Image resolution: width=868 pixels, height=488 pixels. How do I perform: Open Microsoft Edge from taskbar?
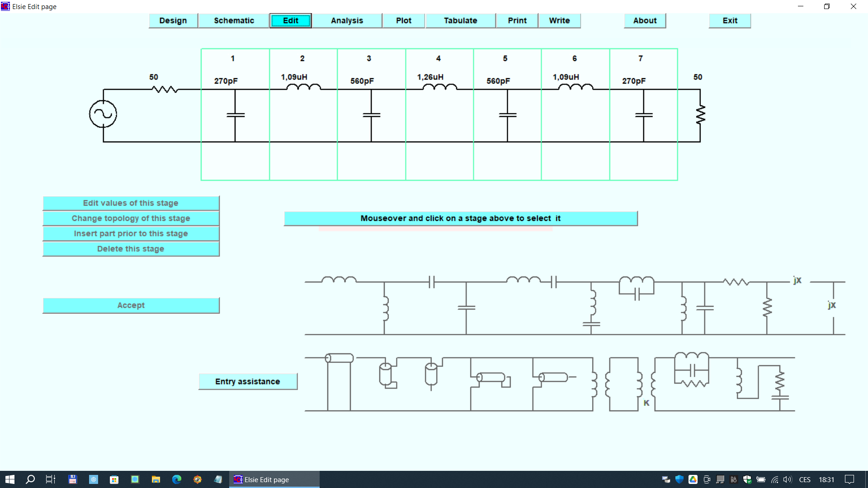point(176,479)
